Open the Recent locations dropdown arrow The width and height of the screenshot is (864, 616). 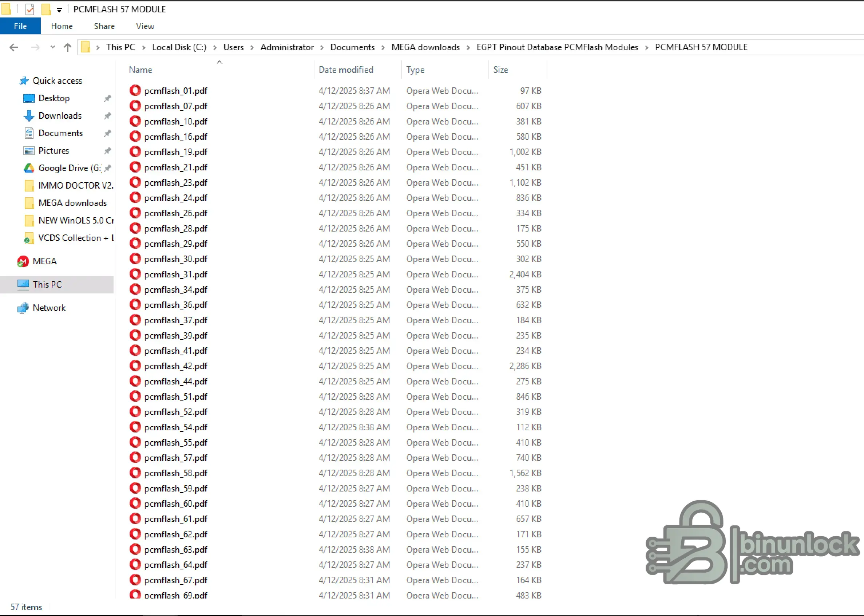click(52, 47)
